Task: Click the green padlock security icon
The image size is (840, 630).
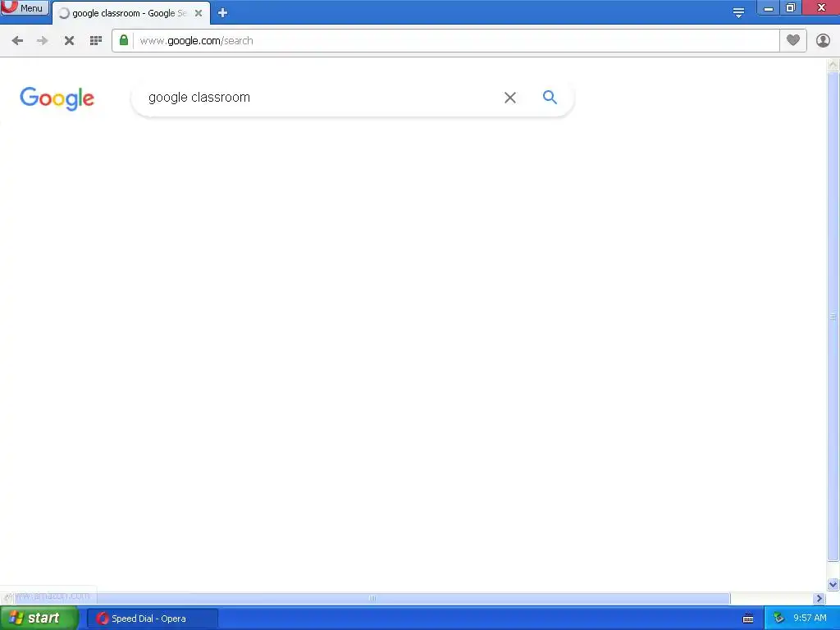Action: [x=124, y=40]
